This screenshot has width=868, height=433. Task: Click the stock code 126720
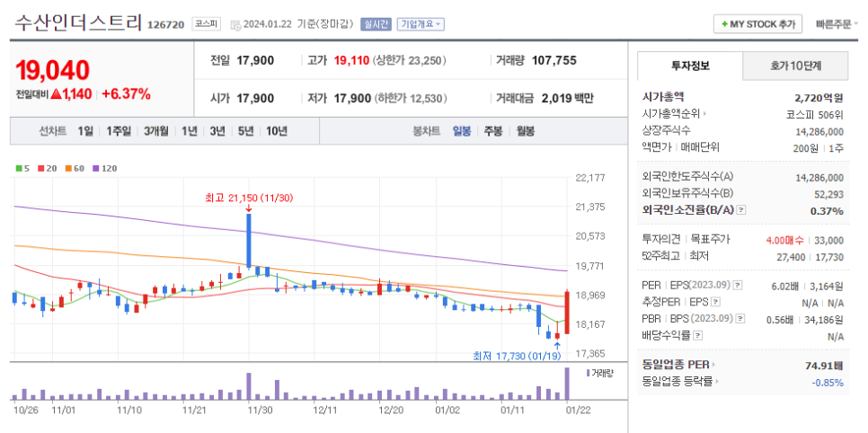click(165, 25)
